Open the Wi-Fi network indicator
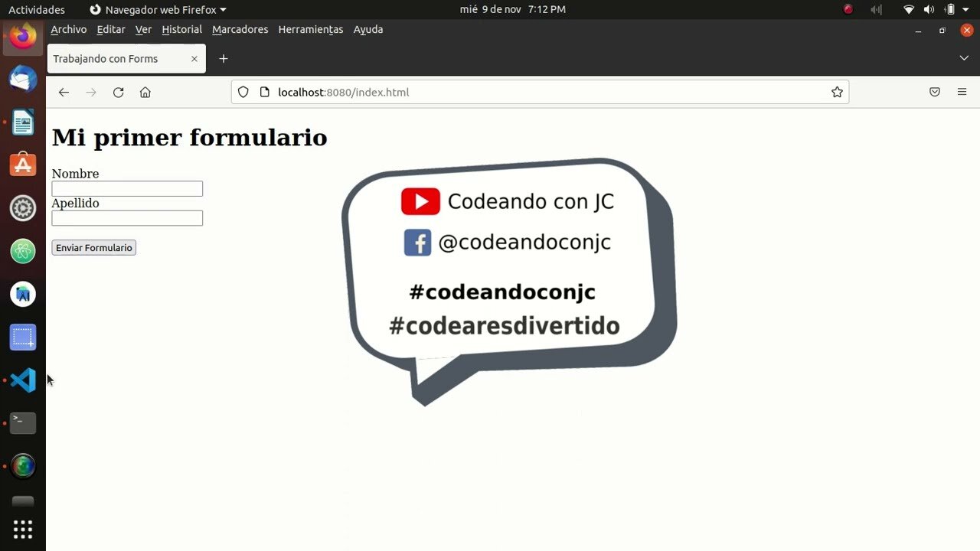Screen dimensions: 980x551 pyautogui.click(x=909, y=9)
